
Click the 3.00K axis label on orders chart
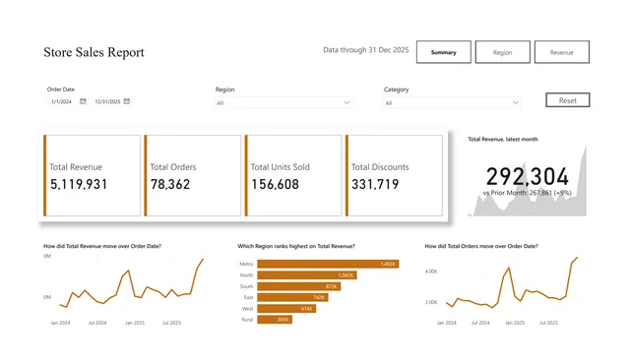click(x=431, y=302)
